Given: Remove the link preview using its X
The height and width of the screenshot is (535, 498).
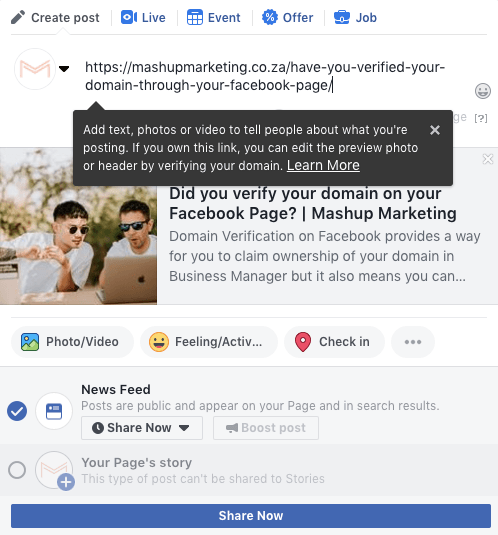Looking at the screenshot, I should (488, 159).
